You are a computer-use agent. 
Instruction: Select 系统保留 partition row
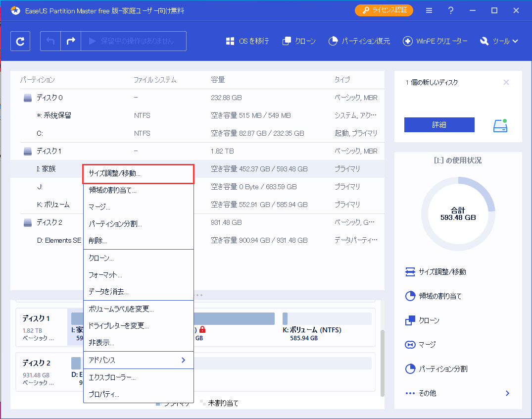point(197,115)
